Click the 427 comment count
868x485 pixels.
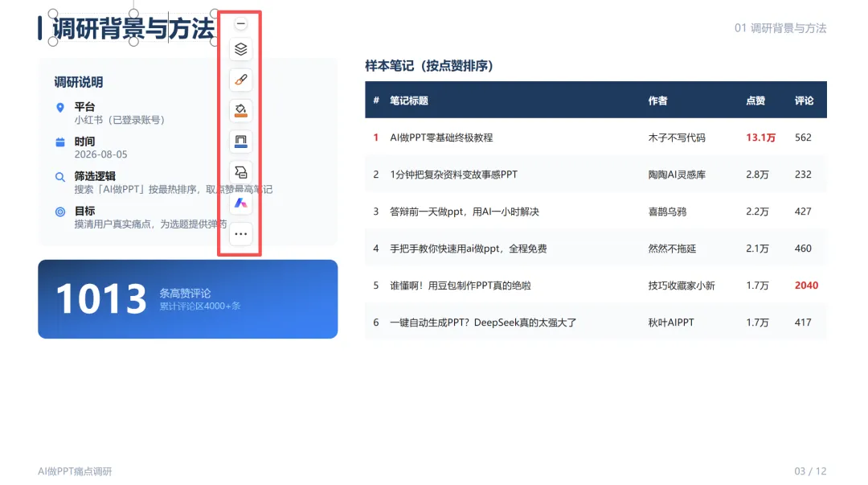(803, 212)
